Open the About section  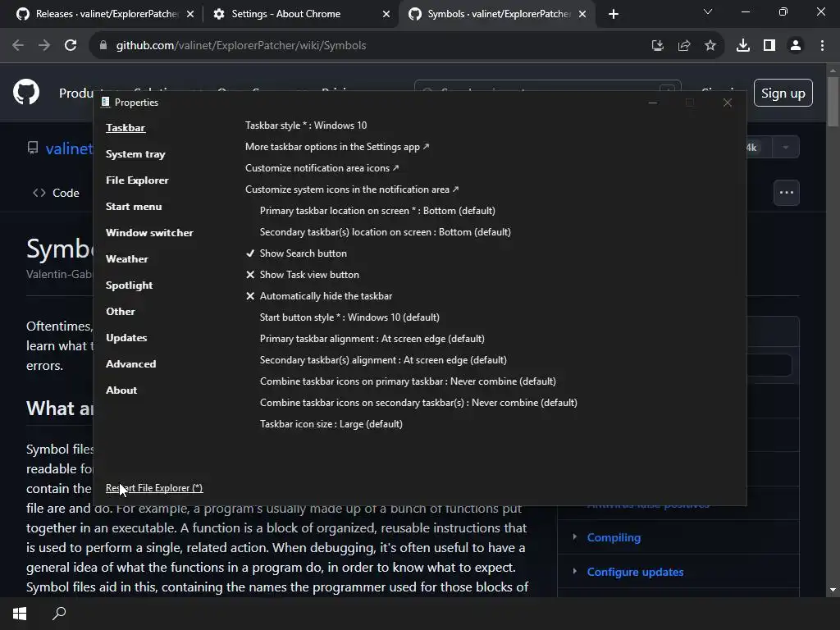(x=121, y=390)
